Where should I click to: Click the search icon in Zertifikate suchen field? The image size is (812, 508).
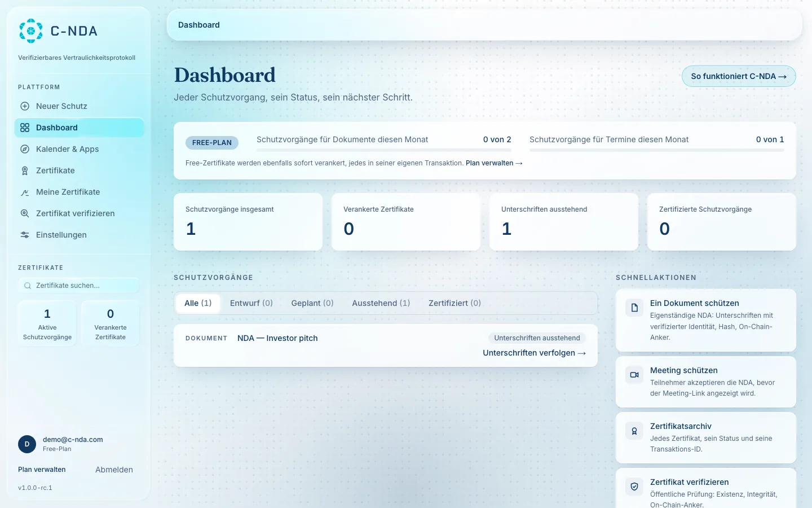pos(28,286)
